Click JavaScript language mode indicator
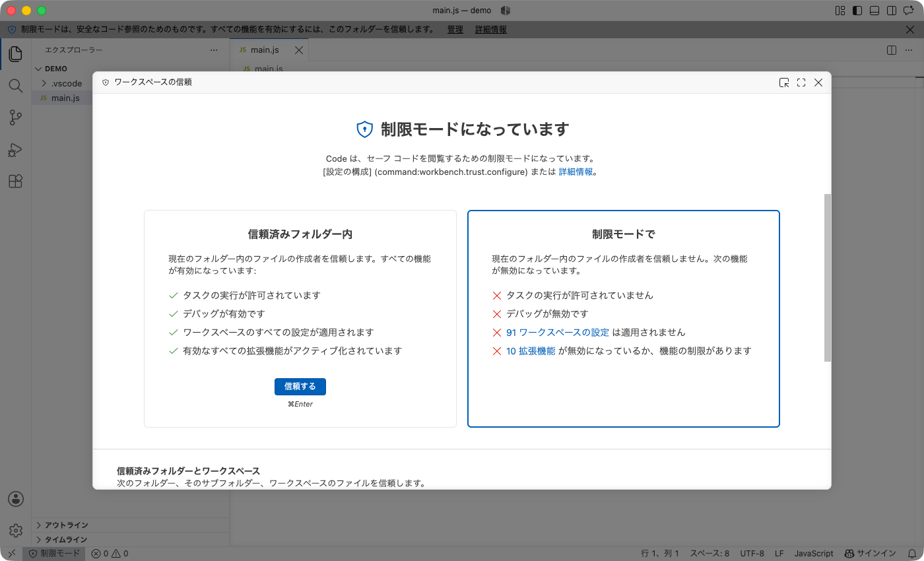The width and height of the screenshot is (924, 561). (x=814, y=554)
